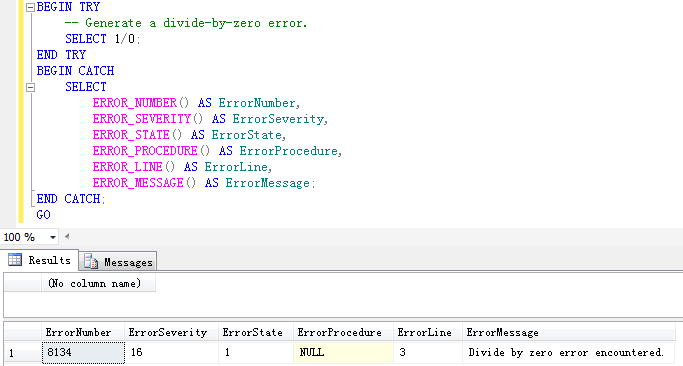Click the END TRY line
This screenshot has width=683, height=366.
[61, 55]
